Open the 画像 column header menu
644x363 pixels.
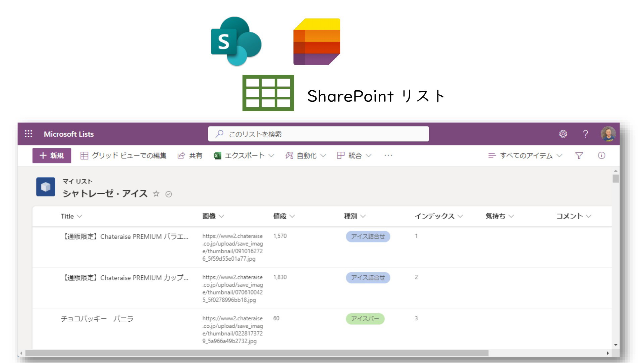[x=213, y=216]
